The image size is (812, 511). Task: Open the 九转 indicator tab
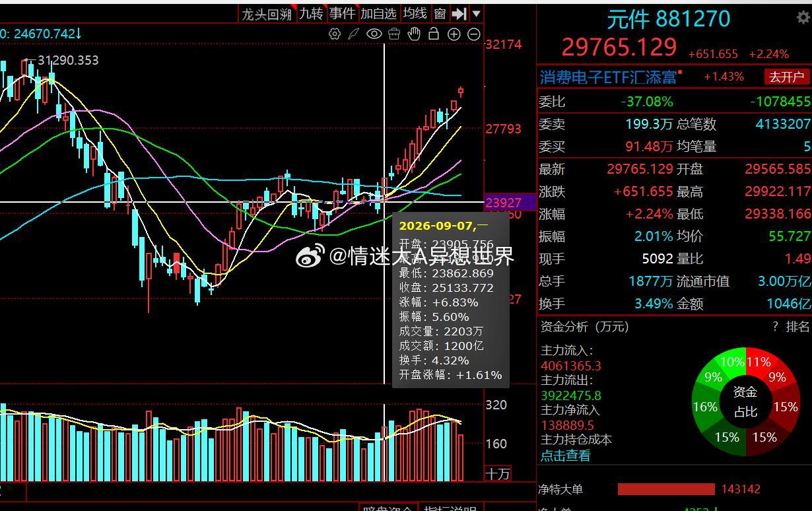point(311,14)
